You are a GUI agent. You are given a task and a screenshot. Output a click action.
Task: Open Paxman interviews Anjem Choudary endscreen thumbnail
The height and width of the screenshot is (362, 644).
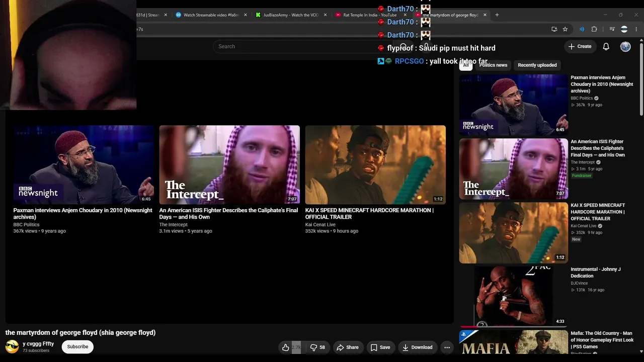click(84, 164)
